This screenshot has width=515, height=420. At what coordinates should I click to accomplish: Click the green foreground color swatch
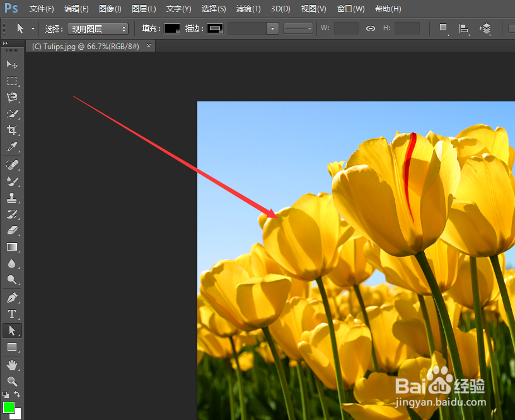[x=9, y=407]
